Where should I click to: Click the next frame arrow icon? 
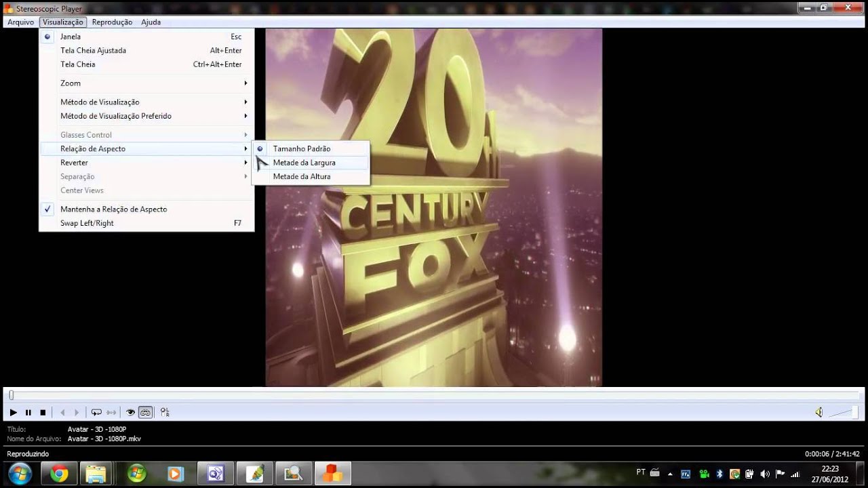(x=77, y=412)
